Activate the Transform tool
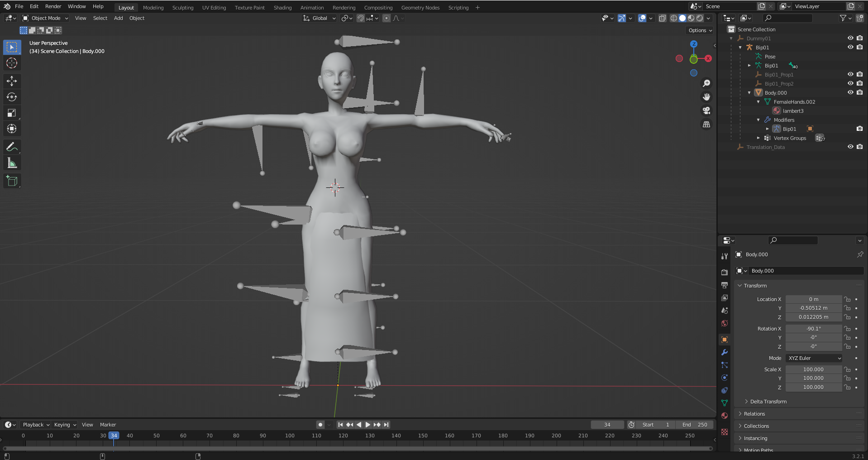Screen dimensions: 868x460 (x=12, y=129)
